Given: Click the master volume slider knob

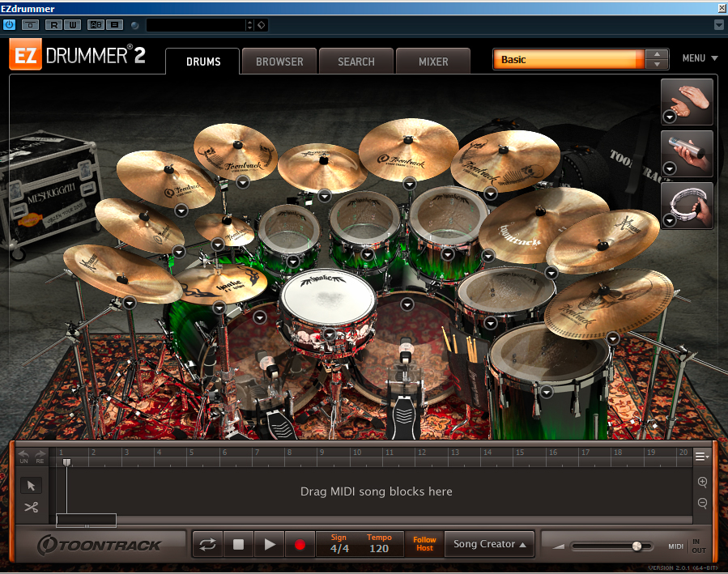Looking at the screenshot, I should pyautogui.click(x=637, y=546).
